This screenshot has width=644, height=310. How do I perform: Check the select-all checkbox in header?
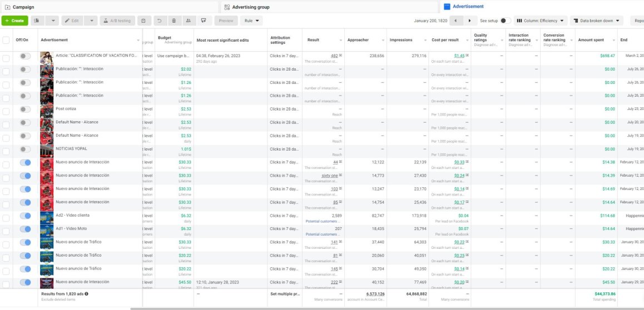coord(6,40)
